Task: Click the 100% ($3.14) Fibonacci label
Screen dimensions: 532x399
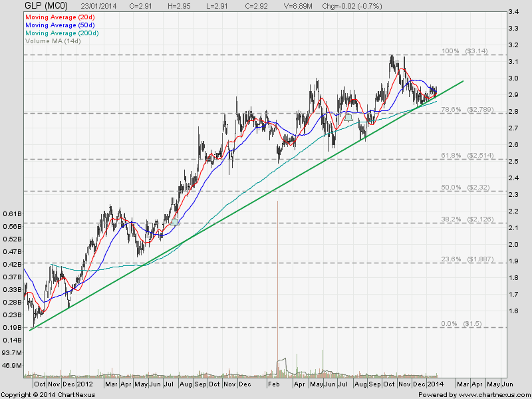Action: (x=464, y=51)
